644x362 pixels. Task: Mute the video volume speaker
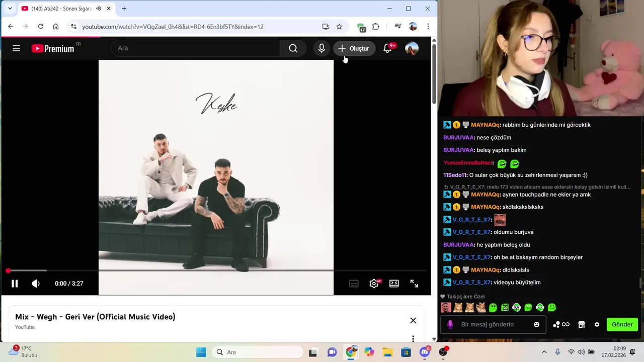point(36,284)
